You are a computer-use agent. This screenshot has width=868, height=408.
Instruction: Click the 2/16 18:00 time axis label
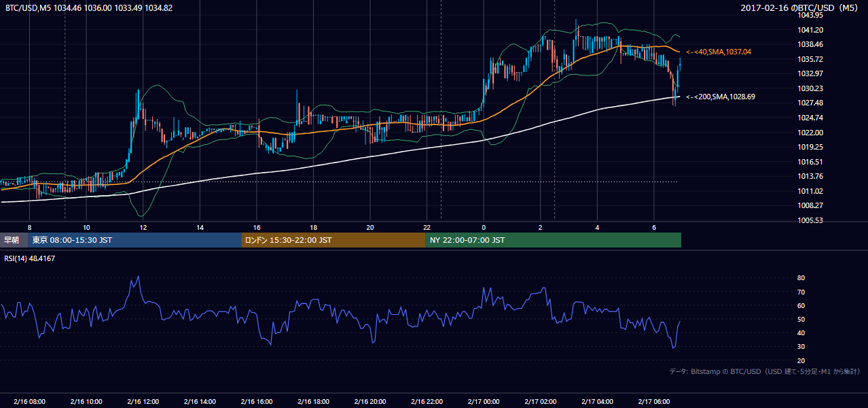click(x=314, y=402)
